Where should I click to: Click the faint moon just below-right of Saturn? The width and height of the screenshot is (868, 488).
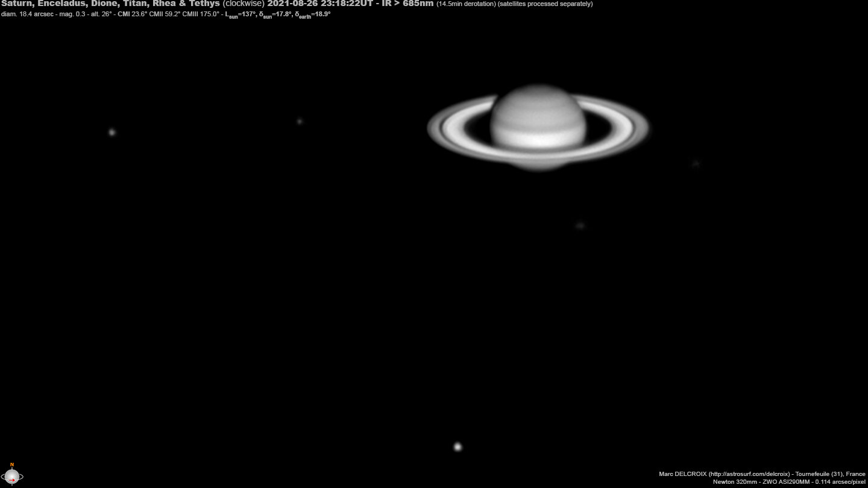pyautogui.click(x=580, y=225)
